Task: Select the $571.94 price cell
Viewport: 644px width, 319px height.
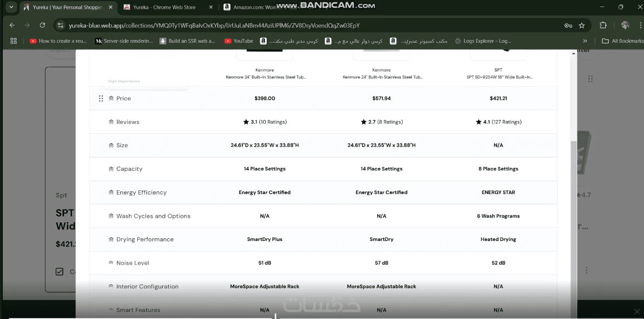Action: coord(381,98)
